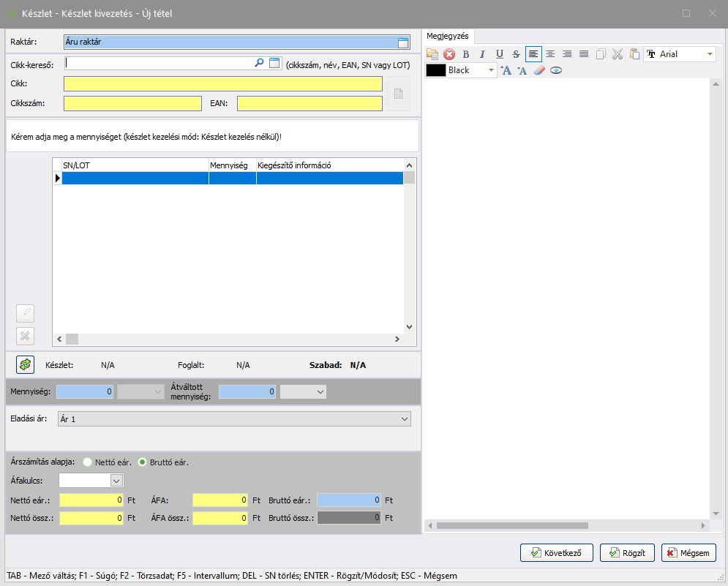The height and width of the screenshot is (586, 728).
Task: Click into the Cikk-kereső search field
Action: (158, 64)
